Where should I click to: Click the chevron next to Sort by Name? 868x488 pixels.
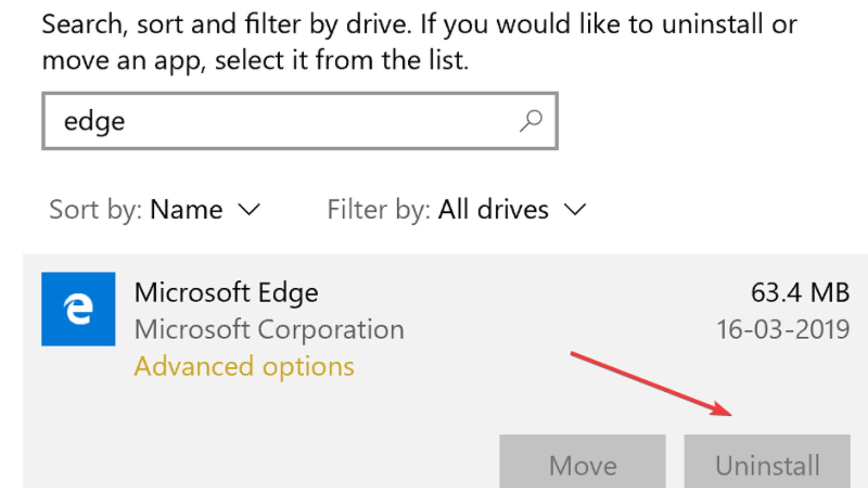click(x=249, y=210)
